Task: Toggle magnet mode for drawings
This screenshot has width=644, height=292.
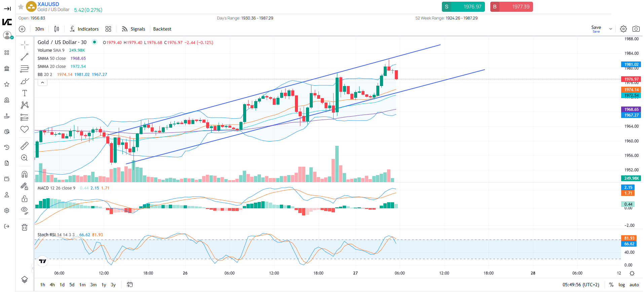Action: tap(25, 174)
